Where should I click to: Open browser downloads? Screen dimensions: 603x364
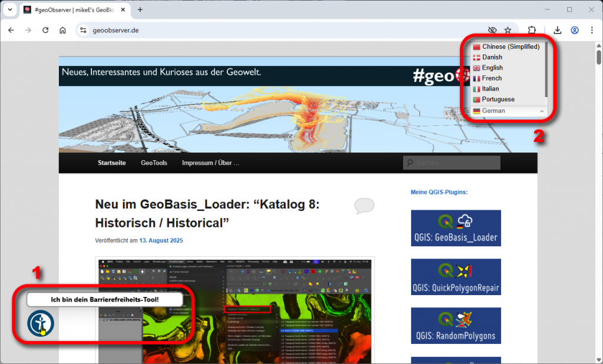557,30
